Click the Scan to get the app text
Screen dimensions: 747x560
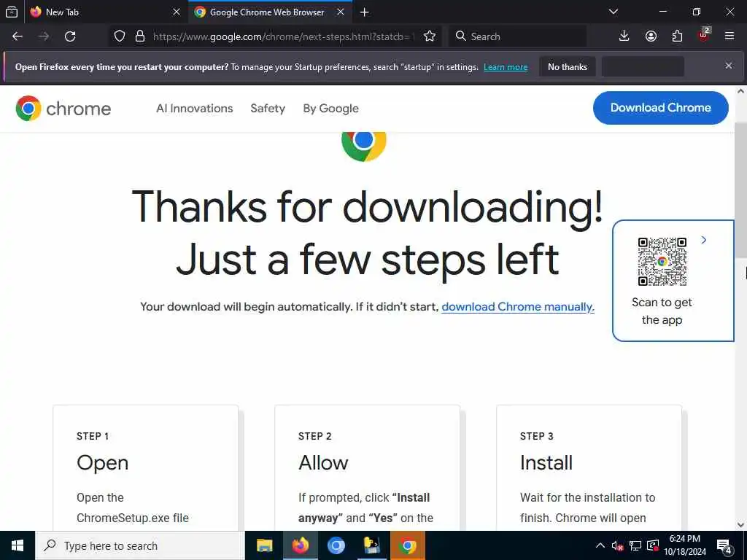coord(662,311)
